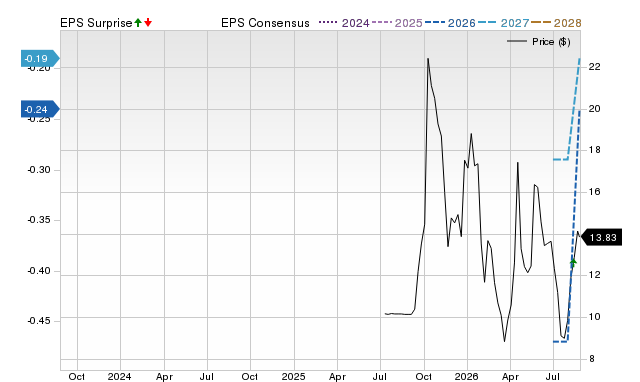The height and width of the screenshot is (382, 640).
Task: Click the 2026 EPS Consensus legend entry
Action: (450, 23)
